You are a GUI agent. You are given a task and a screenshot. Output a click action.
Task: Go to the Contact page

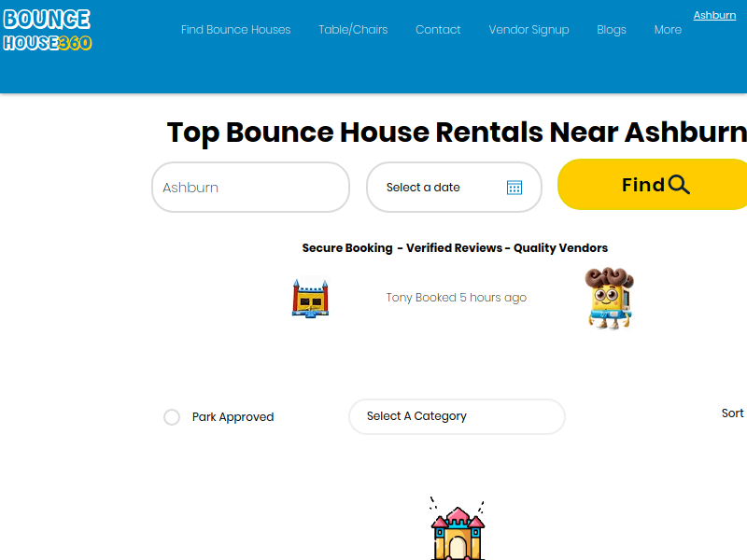pyautogui.click(x=438, y=30)
